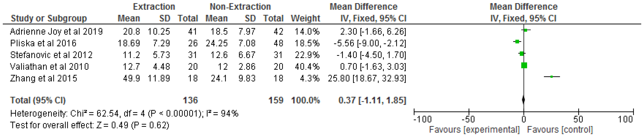Click the Extraction group header

[x=154, y=7]
